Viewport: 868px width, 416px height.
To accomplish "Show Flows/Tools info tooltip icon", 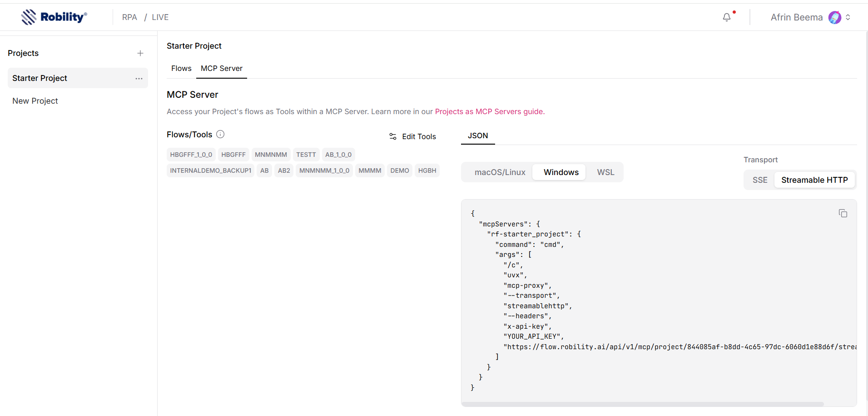I will pos(220,134).
